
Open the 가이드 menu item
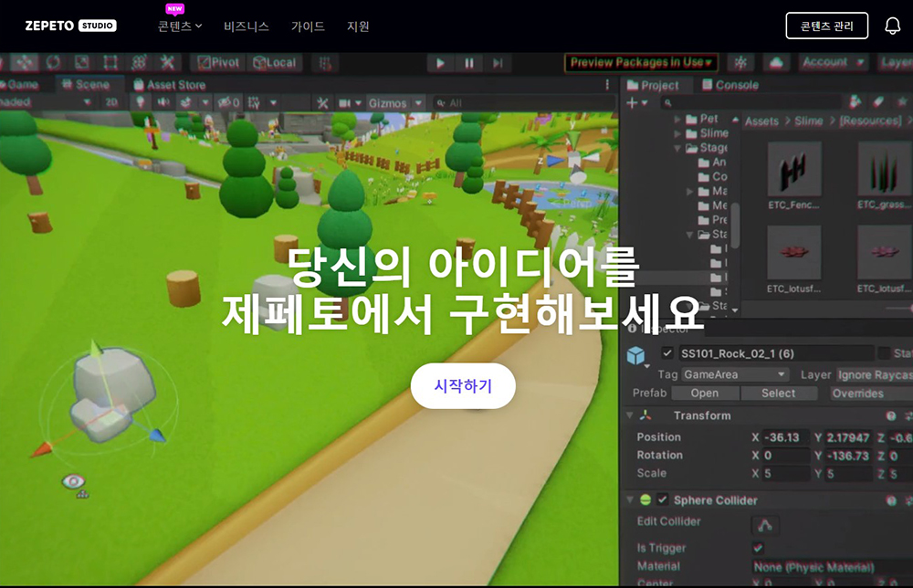coord(308,26)
